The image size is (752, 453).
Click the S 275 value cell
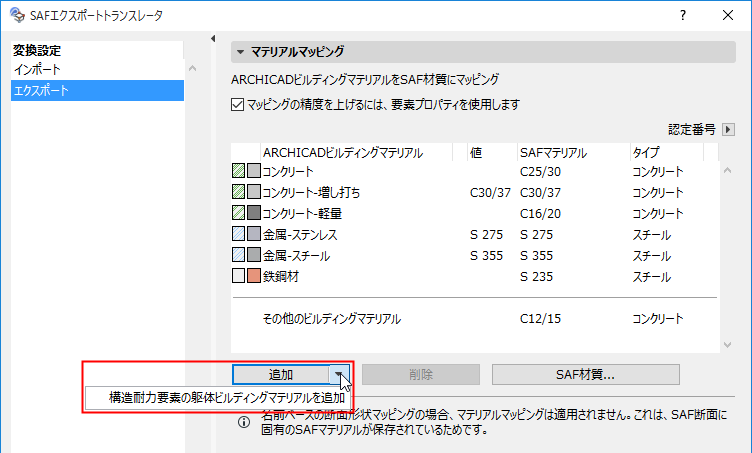click(486, 235)
